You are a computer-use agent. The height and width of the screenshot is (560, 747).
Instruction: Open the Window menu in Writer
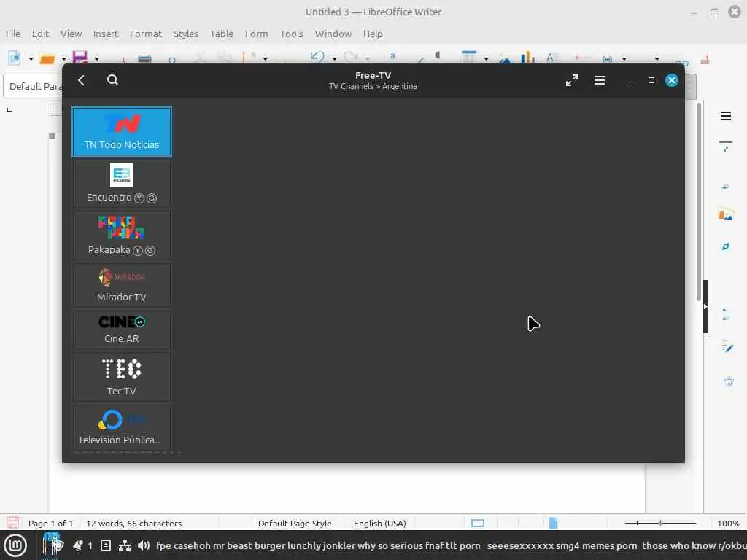click(333, 34)
